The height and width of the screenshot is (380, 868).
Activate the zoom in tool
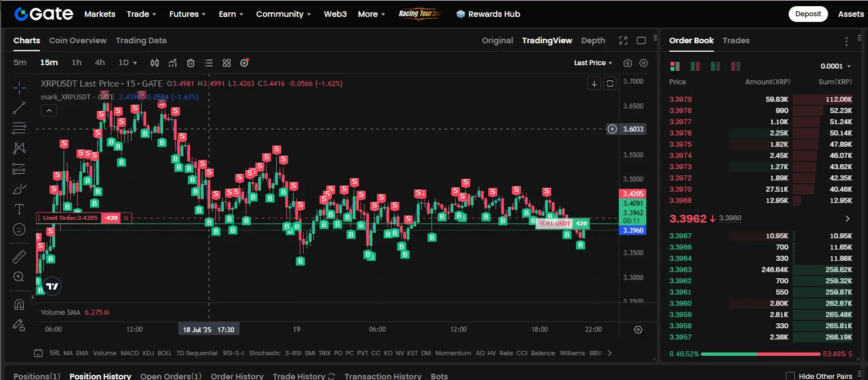19,277
